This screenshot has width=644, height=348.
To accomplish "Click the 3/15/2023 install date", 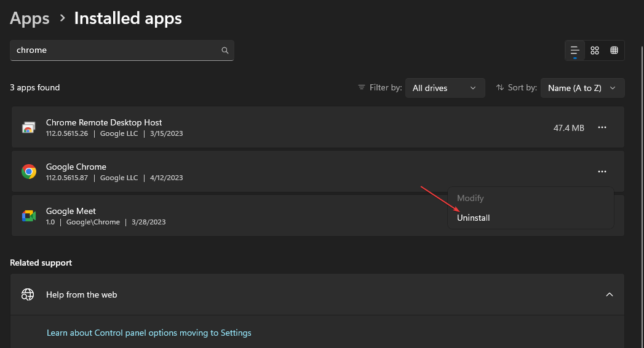I will point(166,133).
